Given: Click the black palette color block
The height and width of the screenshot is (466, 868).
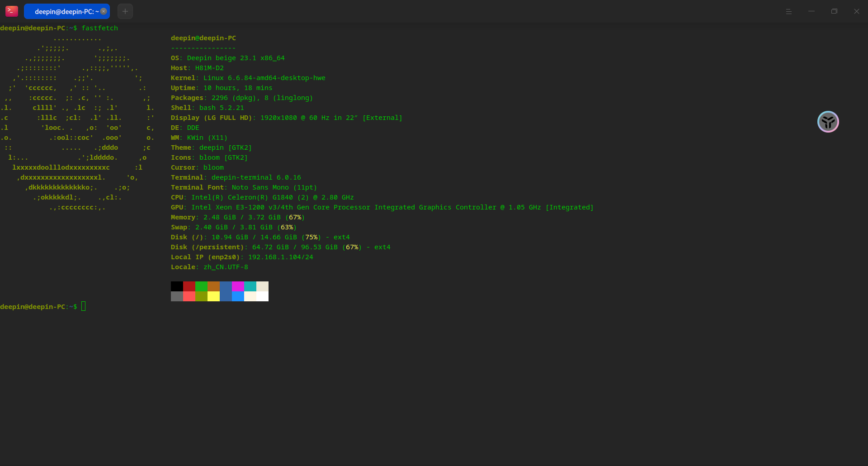Looking at the screenshot, I should click(177, 286).
